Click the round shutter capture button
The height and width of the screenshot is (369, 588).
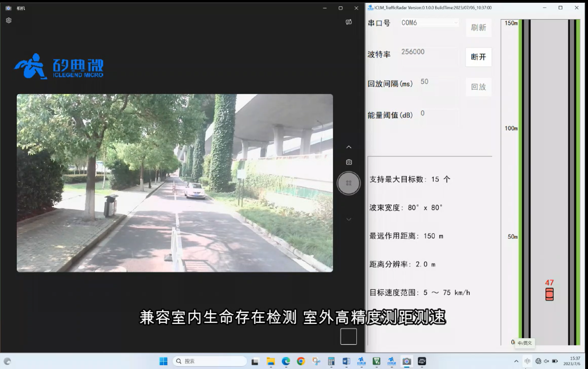(x=349, y=183)
